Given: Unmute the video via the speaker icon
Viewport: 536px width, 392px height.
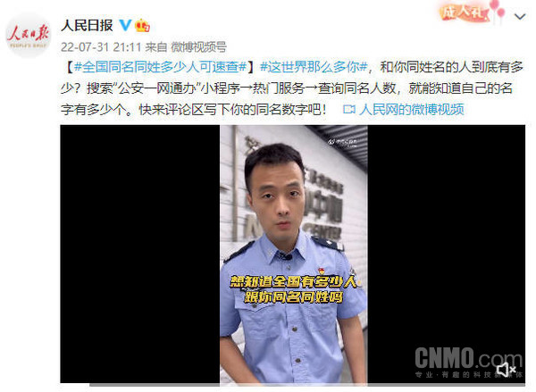Looking at the screenshot, I should pyautogui.click(x=507, y=370).
